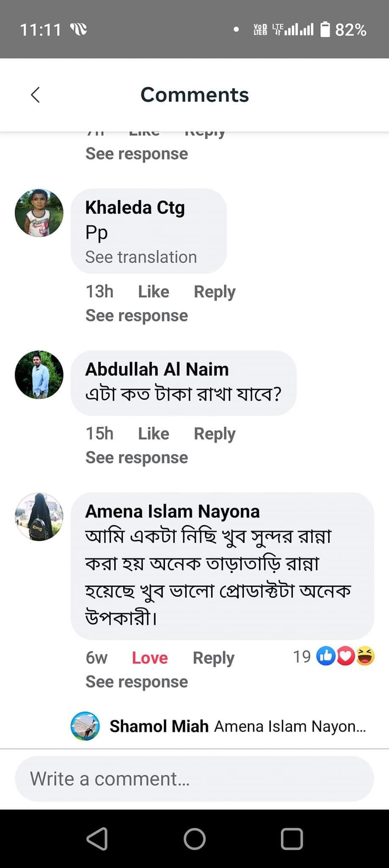Reply to Abdullah Al Naim's comment
The width and height of the screenshot is (389, 868).
pyautogui.click(x=214, y=434)
